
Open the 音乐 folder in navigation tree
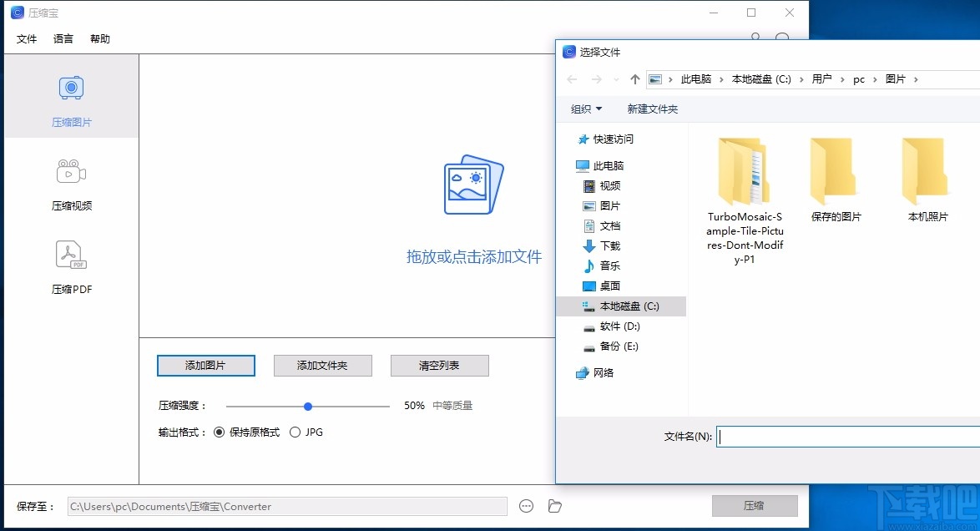click(x=602, y=265)
